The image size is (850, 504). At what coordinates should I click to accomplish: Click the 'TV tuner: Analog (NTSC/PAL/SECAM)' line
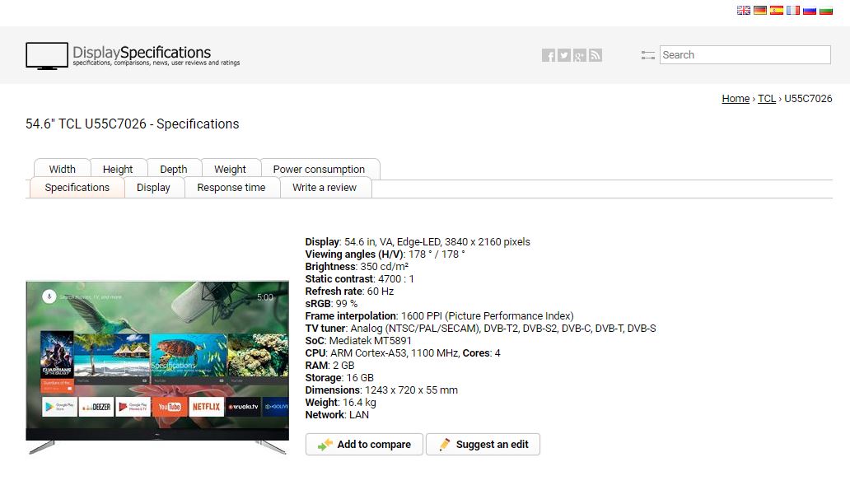pyautogui.click(x=480, y=329)
